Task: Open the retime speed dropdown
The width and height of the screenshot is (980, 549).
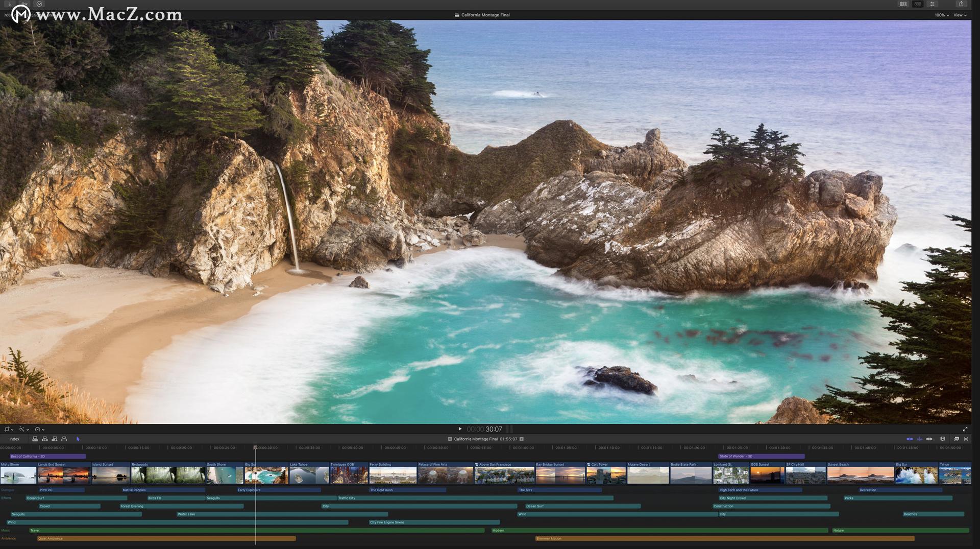Action: point(39,429)
